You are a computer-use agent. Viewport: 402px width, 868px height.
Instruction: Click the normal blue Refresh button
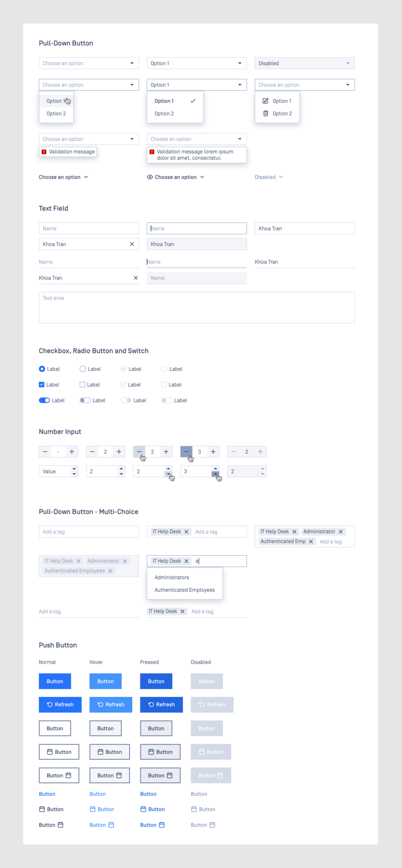(x=60, y=704)
